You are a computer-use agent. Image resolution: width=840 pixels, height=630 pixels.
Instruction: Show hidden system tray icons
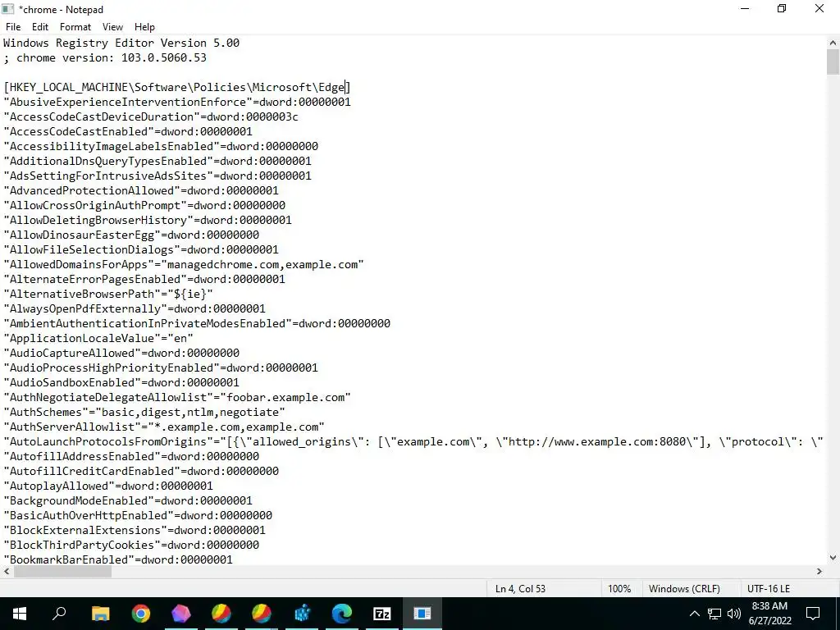click(694, 614)
